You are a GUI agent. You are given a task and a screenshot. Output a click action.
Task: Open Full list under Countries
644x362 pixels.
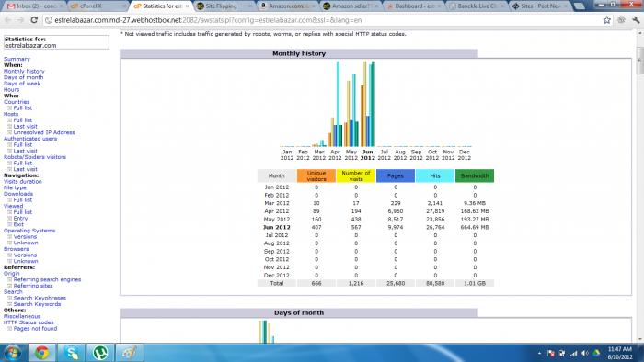coord(23,107)
